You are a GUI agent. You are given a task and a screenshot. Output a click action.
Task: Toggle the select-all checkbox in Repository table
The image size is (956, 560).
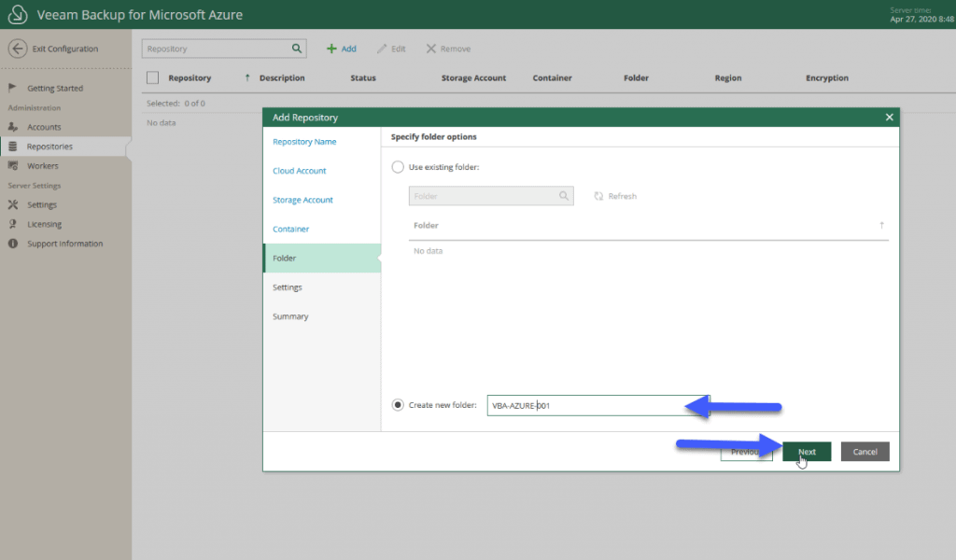coord(152,77)
